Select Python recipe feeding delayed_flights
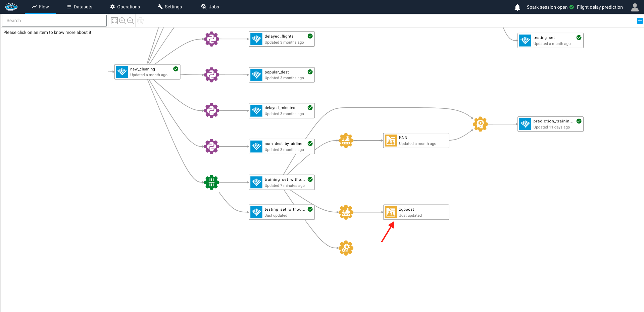Viewport: 644px width, 312px height. (211, 39)
